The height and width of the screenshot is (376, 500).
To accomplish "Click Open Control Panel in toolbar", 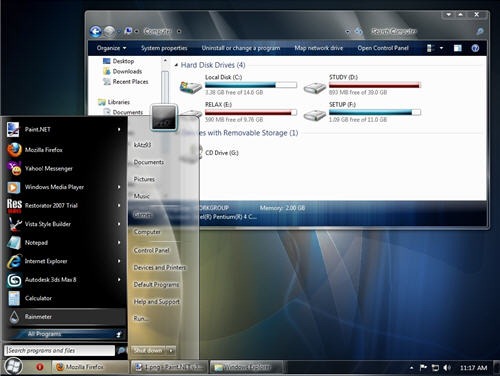I will click(x=383, y=48).
